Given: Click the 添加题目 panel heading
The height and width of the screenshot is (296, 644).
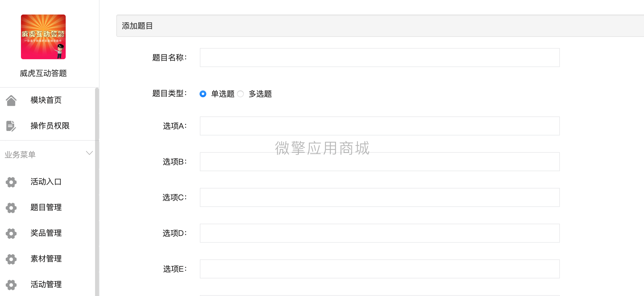Looking at the screenshot, I should [137, 26].
